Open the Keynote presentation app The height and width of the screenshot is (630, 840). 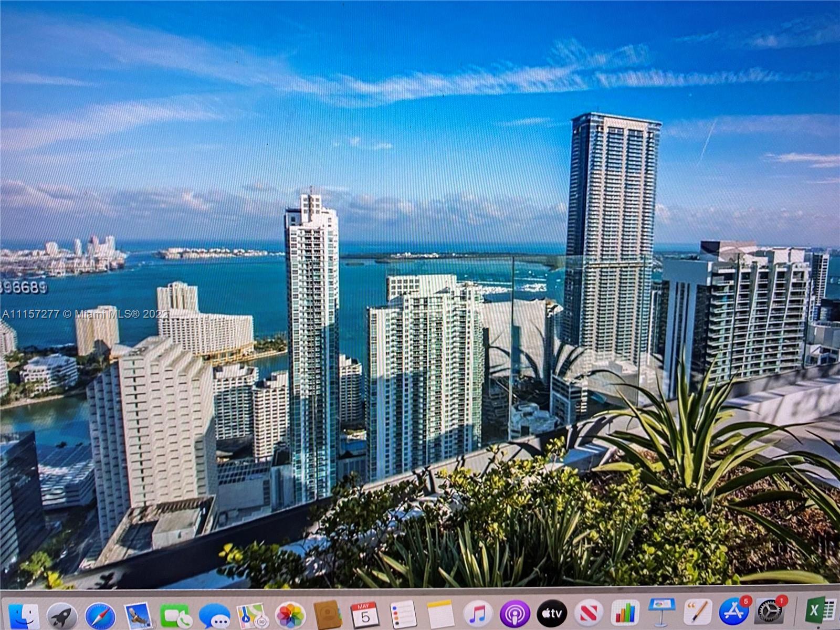pos(661,612)
